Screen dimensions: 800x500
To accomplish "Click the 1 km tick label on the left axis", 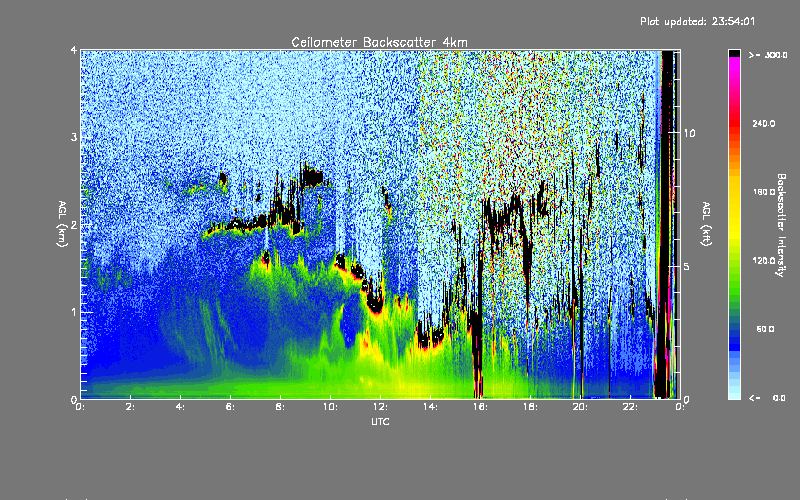I will 74,312.
